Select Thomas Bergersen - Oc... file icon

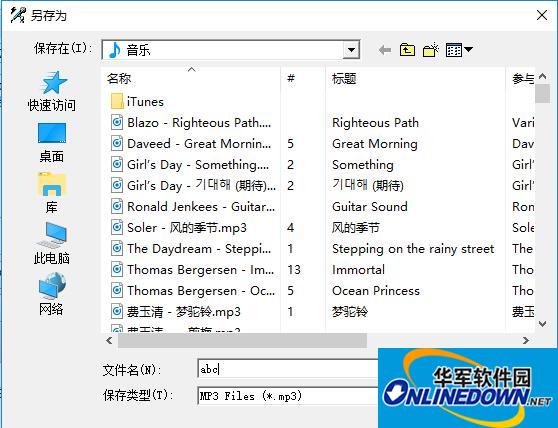pyautogui.click(x=117, y=291)
